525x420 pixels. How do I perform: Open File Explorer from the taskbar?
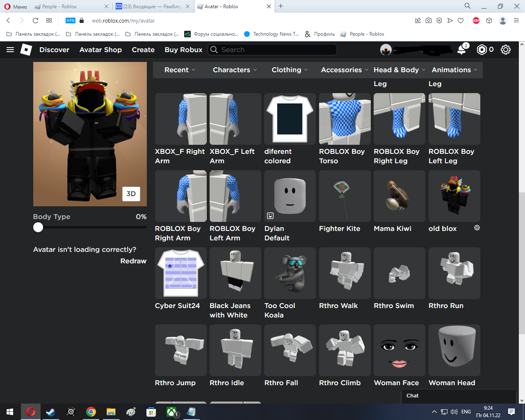click(111, 412)
